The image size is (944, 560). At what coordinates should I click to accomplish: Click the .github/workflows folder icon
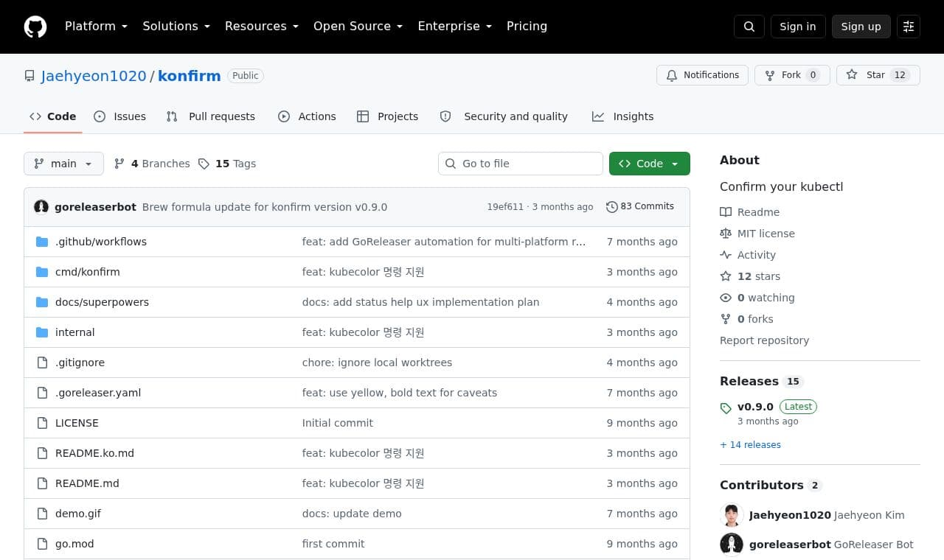(x=42, y=242)
